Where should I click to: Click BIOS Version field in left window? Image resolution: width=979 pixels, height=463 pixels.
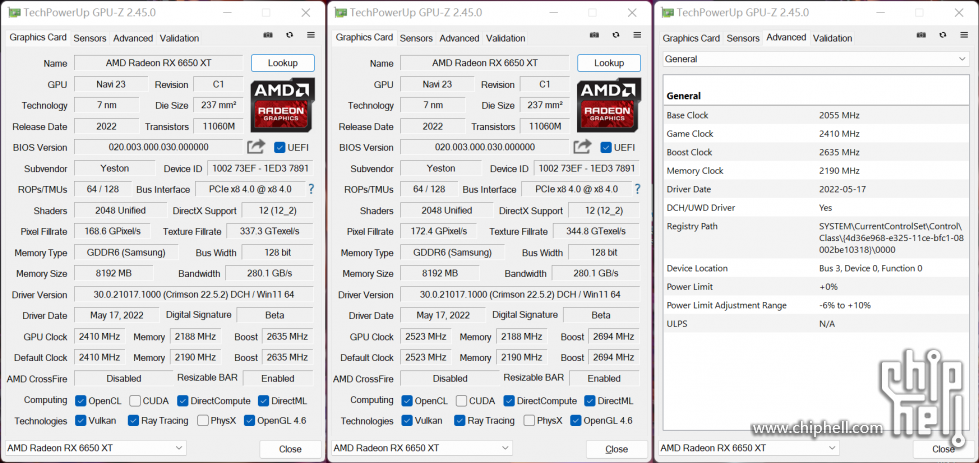(x=159, y=147)
